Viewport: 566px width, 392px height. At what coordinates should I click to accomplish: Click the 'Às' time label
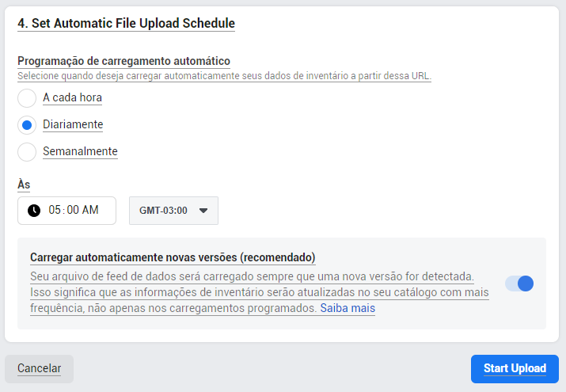(24, 185)
